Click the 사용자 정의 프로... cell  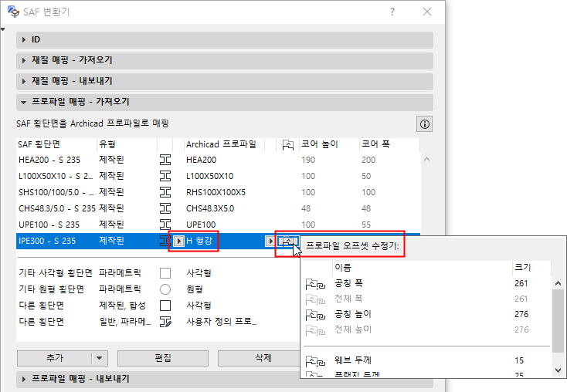[x=221, y=322]
